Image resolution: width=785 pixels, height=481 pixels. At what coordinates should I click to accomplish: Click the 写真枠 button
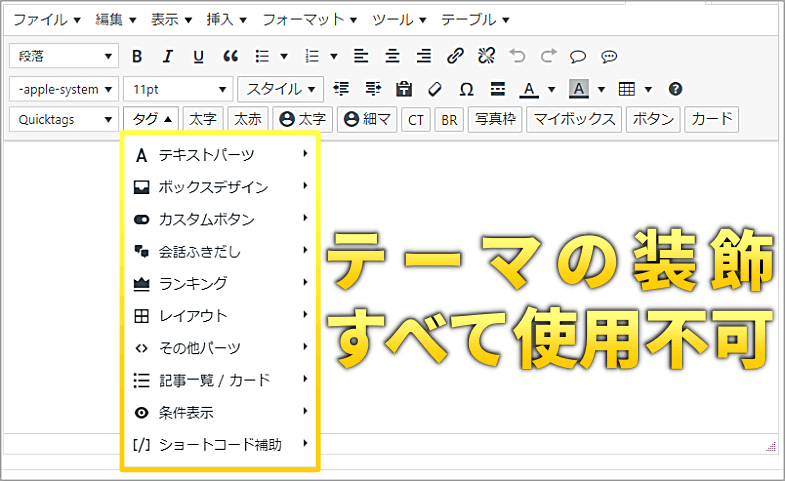coord(495,120)
